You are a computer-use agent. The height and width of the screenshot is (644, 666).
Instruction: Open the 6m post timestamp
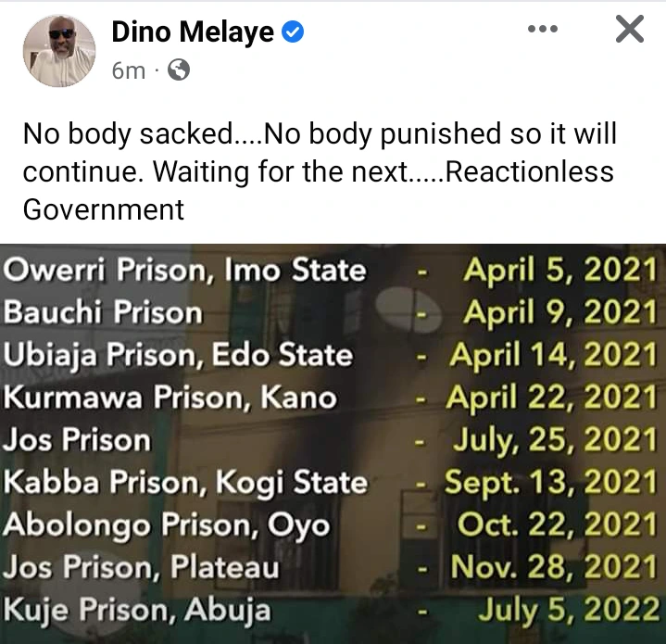[128, 70]
